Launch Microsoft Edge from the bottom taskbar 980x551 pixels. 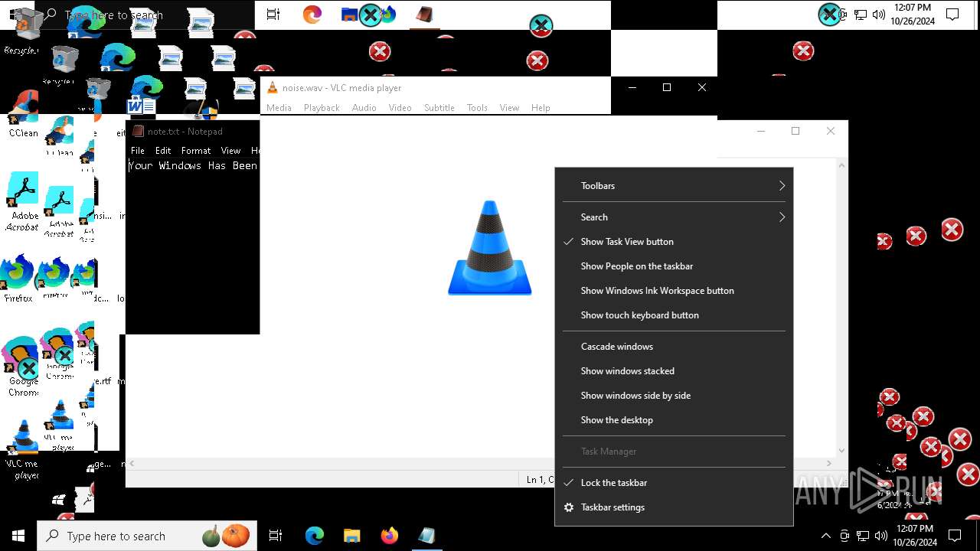point(314,536)
